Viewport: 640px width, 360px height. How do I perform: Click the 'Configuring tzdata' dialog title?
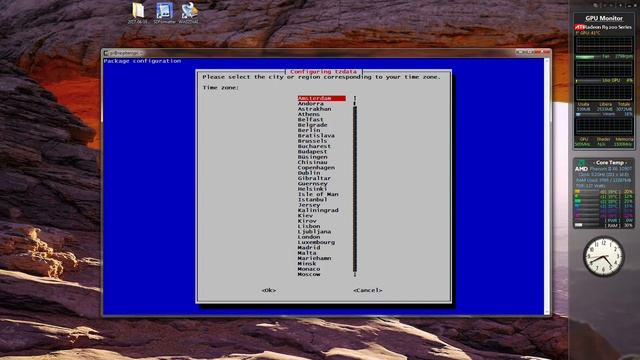(x=324, y=71)
